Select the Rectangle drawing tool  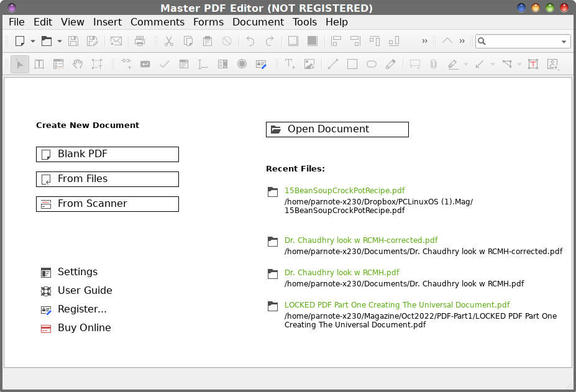pyautogui.click(x=352, y=64)
